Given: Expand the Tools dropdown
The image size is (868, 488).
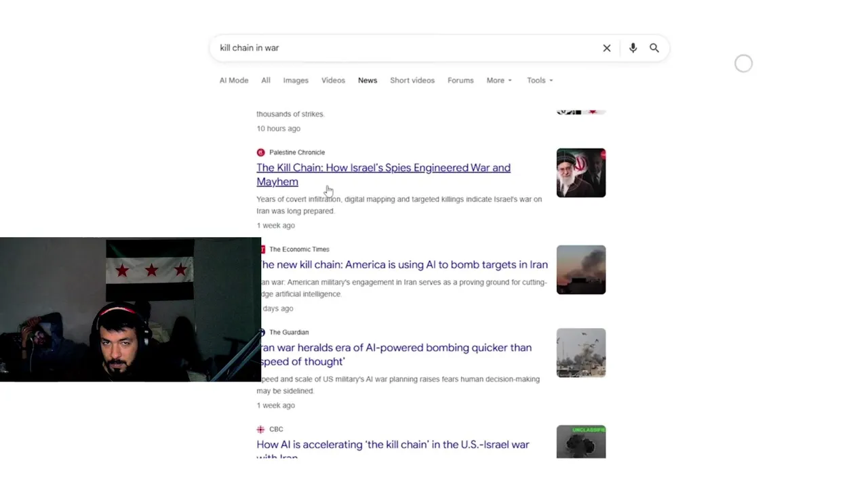Looking at the screenshot, I should [x=540, y=80].
